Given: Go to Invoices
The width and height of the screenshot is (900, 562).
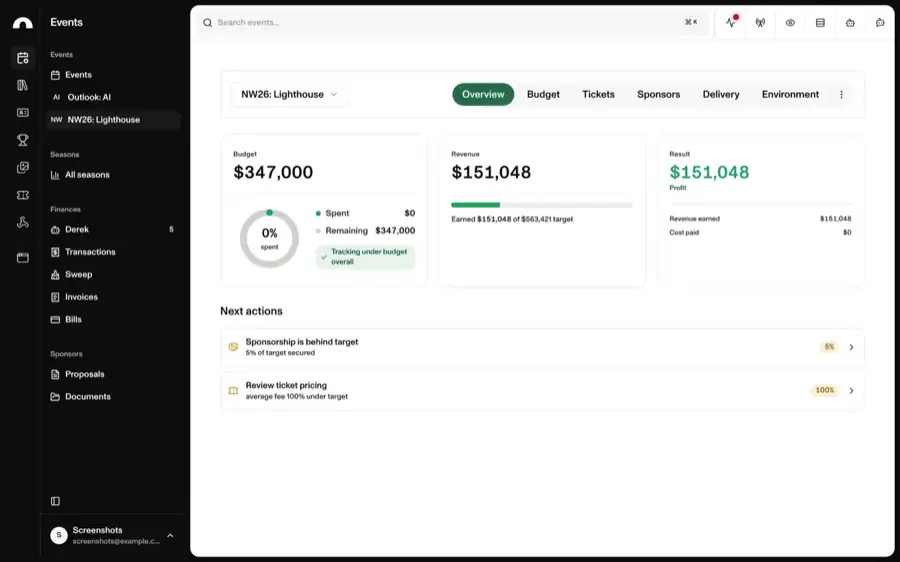Looking at the screenshot, I should [114, 297].
